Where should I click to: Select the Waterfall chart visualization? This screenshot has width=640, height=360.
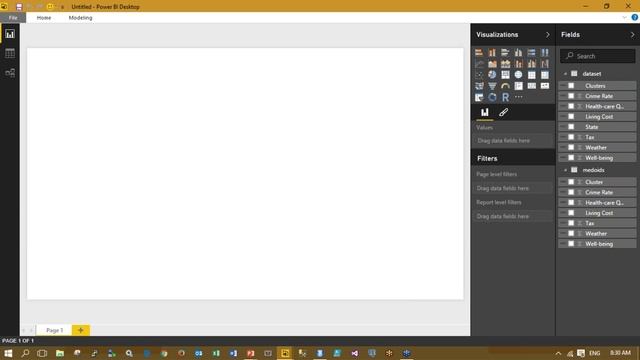coord(545,64)
